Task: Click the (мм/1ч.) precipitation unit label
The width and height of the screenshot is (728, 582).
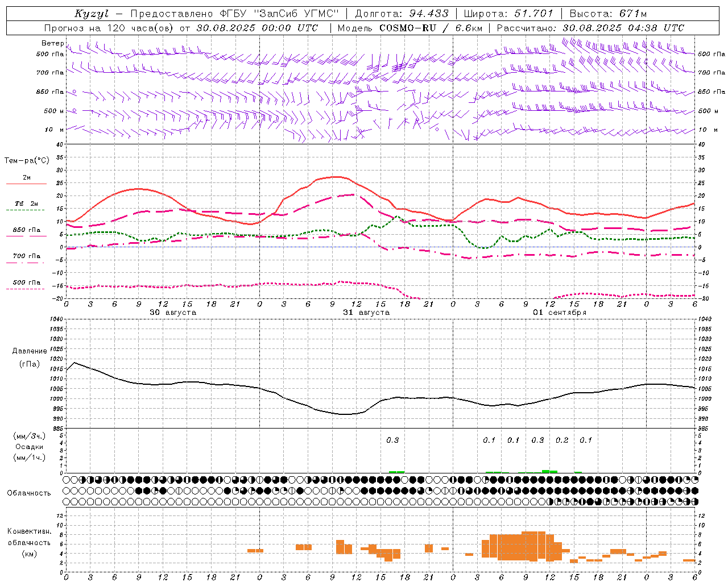Action: tap(30, 458)
